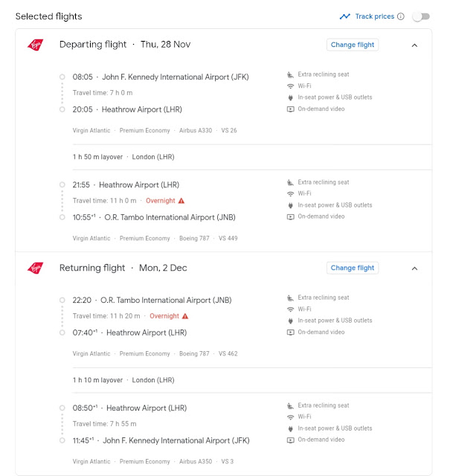Collapse the Departing flight details chevron
Screen dimensions: 450x476
coord(414,45)
